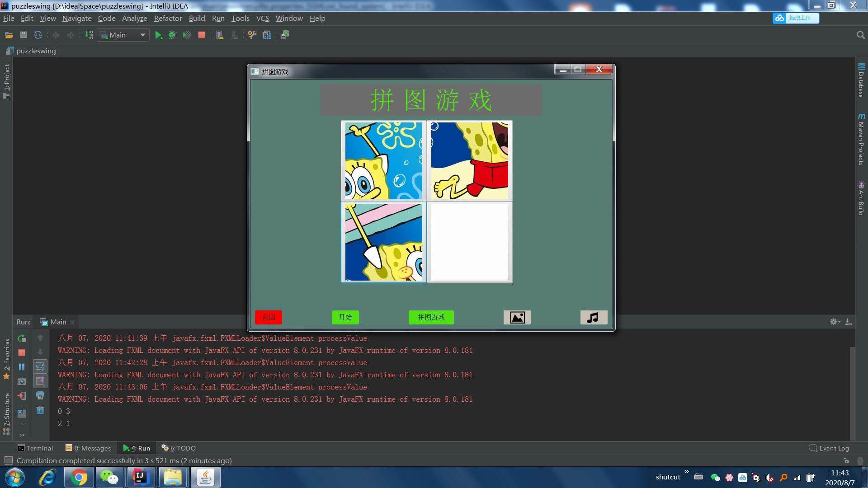Image resolution: width=868 pixels, height=488 pixels.
Task: Toggle the Structure tool window
Action: 7,413
